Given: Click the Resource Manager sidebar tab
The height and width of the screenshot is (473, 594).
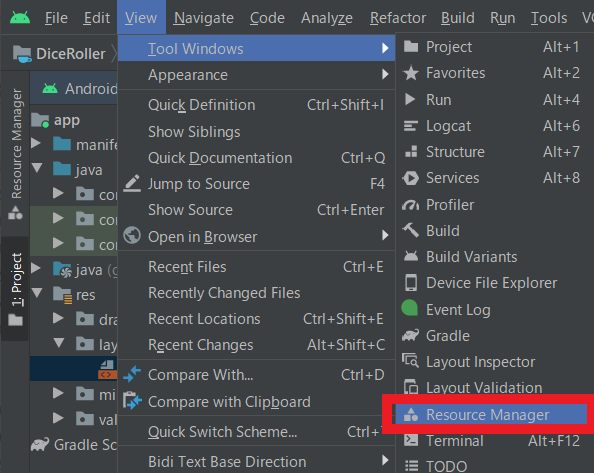Looking at the screenshot, I should (x=16, y=153).
